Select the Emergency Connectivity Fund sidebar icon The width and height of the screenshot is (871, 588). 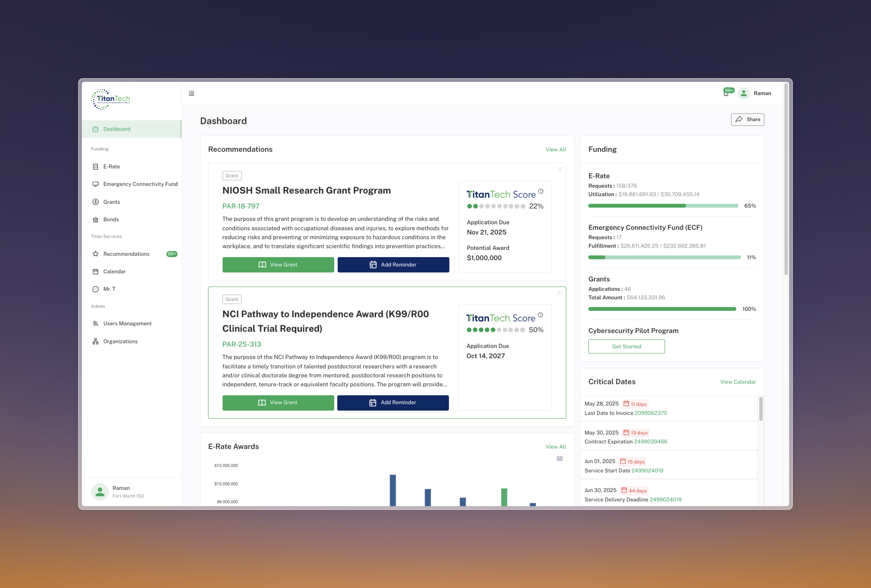click(x=96, y=184)
